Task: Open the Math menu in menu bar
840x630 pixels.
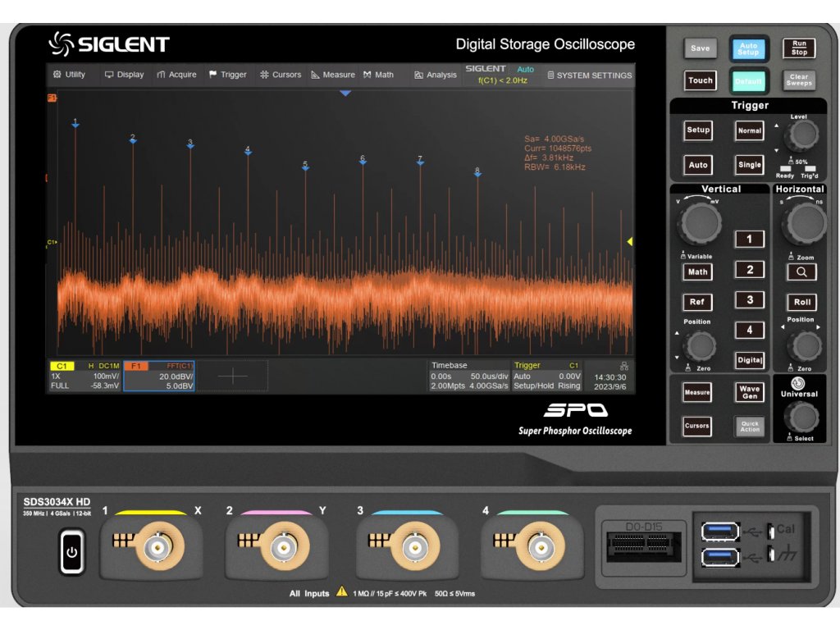Action: 378,75
